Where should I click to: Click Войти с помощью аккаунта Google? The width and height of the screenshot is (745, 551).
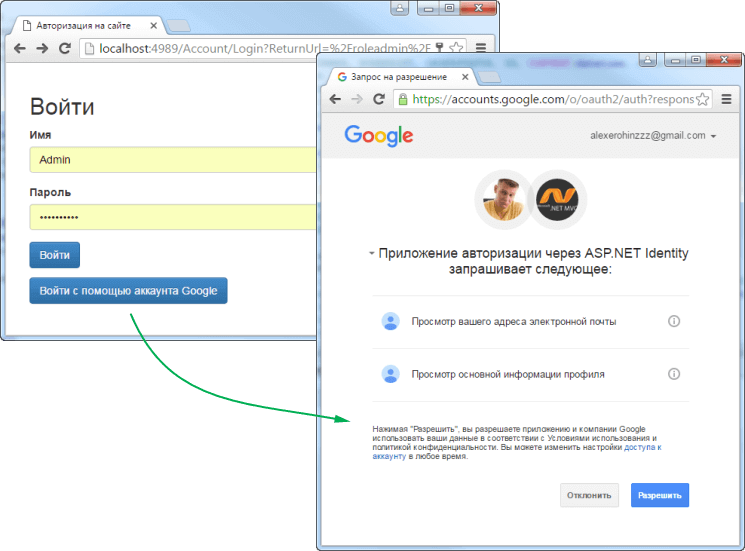point(128,291)
